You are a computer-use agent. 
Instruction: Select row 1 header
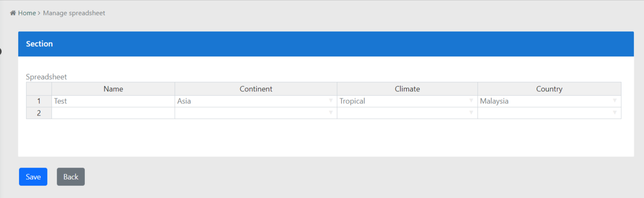(x=39, y=101)
